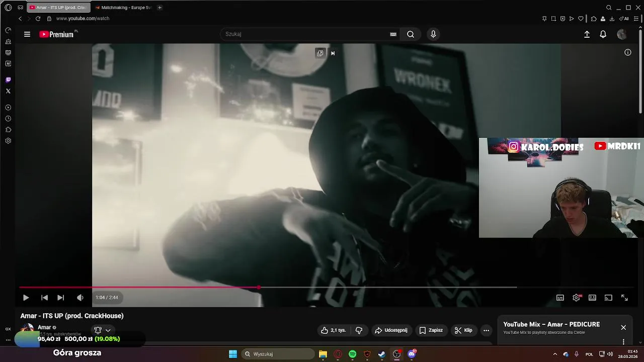Mute the video volume

point(80,298)
